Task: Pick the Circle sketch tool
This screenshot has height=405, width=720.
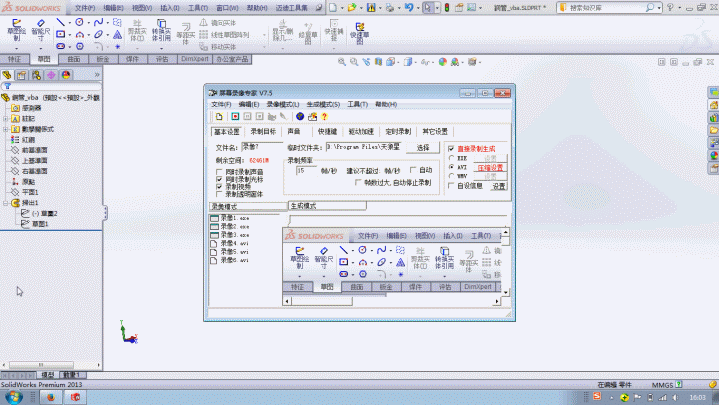Action: 79,22
